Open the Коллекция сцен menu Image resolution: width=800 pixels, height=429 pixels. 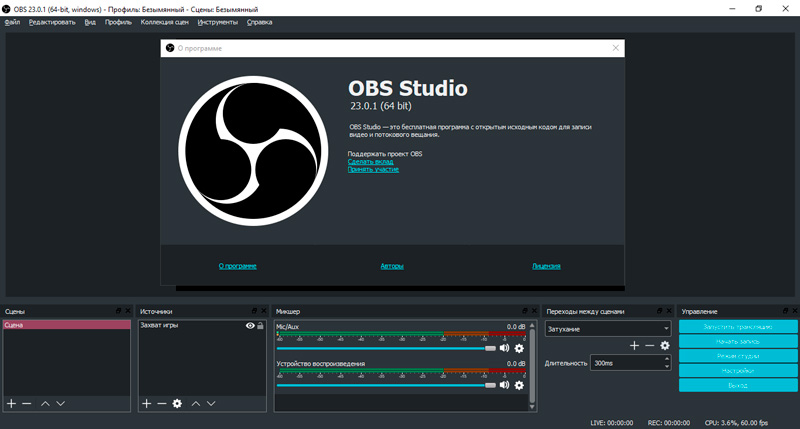click(164, 22)
